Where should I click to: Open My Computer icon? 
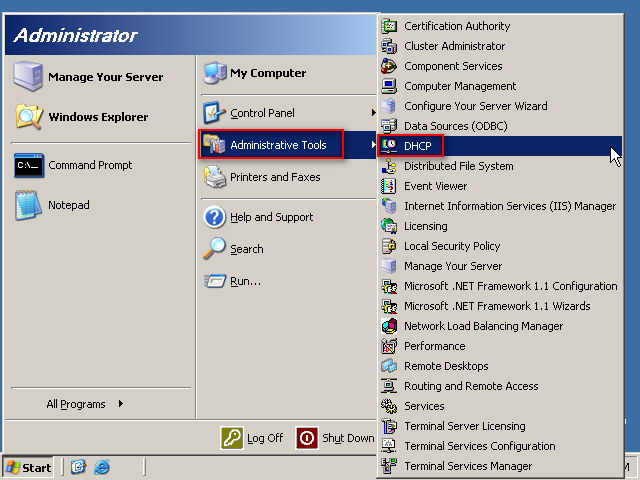(215, 73)
